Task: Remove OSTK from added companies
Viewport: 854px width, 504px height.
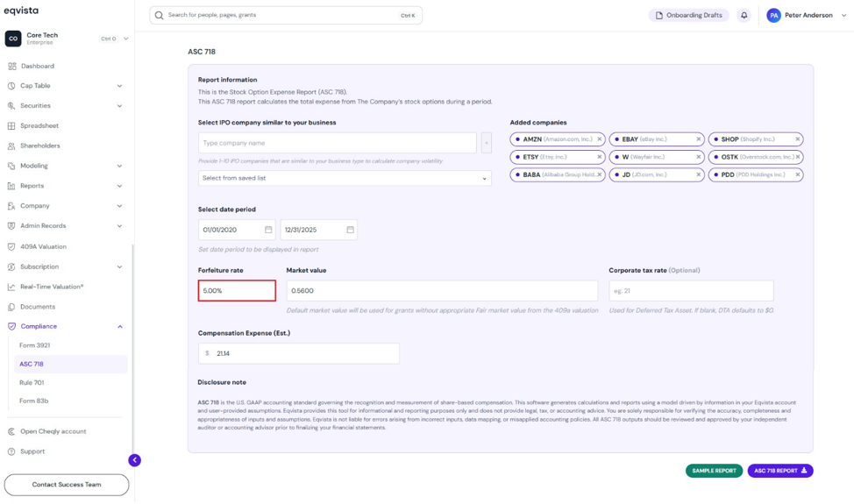Action: click(x=798, y=157)
